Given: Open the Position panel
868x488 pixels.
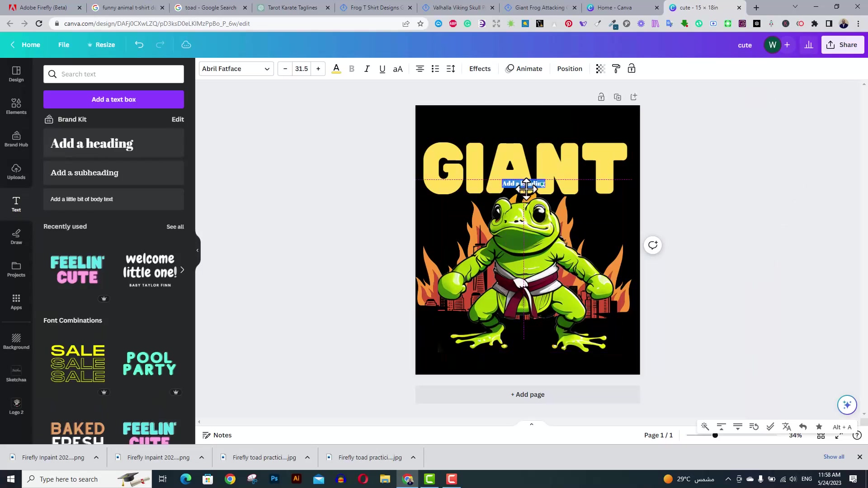Looking at the screenshot, I should pyautogui.click(x=570, y=69).
